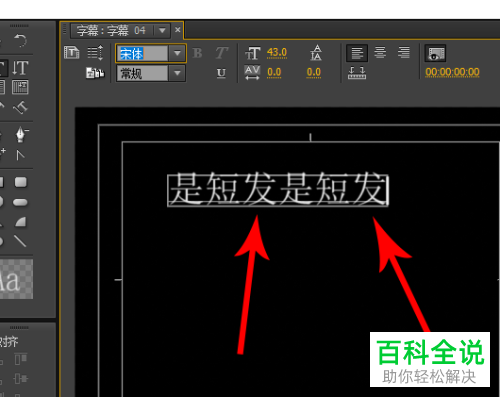Click the font size value 43.0
Image resolution: width=500 pixels, height=397 pixels.
277,53
